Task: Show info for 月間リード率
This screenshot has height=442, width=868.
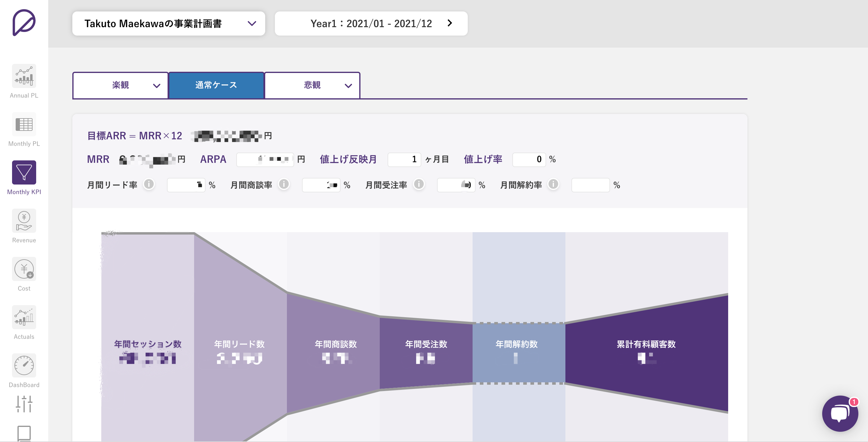Action: pos(149,185)
